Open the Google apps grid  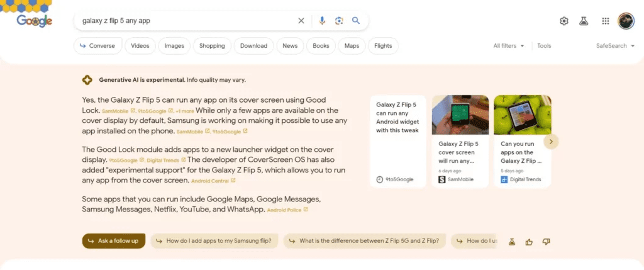pos(605,21)
